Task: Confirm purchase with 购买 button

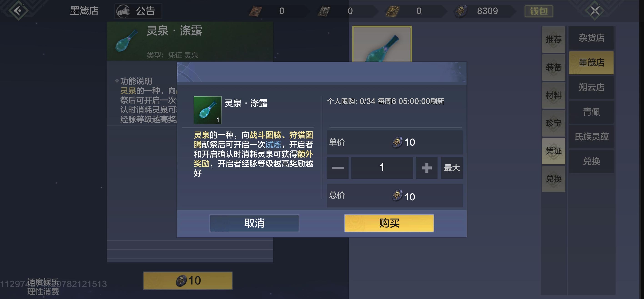Action: [389, 223]
